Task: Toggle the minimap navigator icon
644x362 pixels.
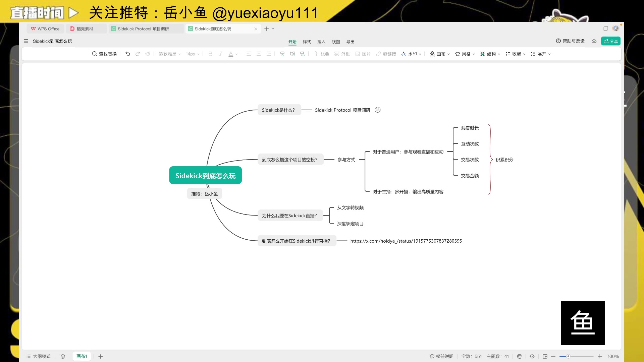Action: 545,356
